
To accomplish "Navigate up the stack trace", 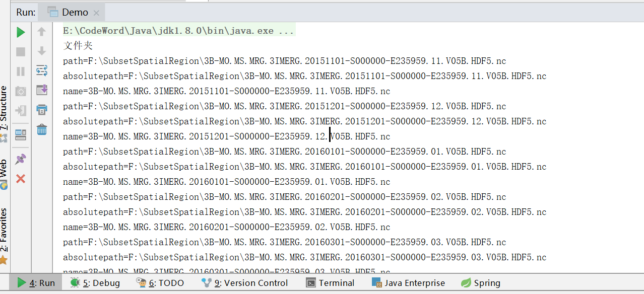I will (42, 32).
